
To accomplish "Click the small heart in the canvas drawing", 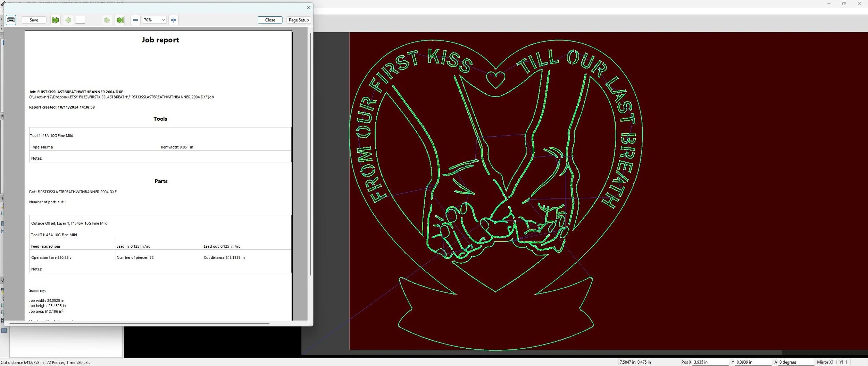I will pyautogui.click(x=495, y=80).
